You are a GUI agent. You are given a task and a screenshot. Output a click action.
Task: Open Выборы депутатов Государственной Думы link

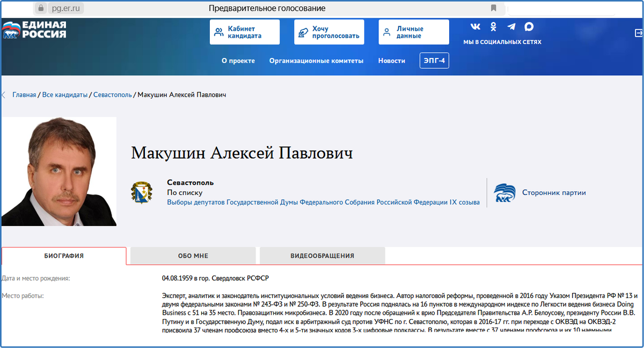pyautogui.click(x=323, y=202)
